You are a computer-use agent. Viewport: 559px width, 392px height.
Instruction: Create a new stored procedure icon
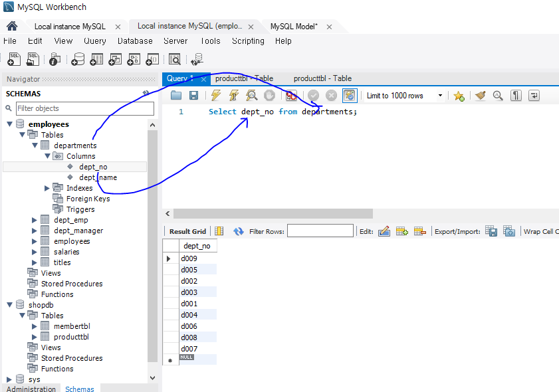[x=134, y=60]
